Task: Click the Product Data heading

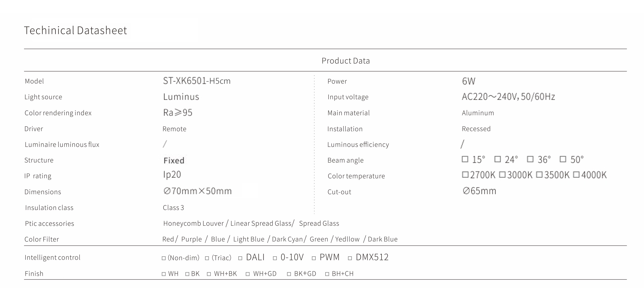Action: 346,61
